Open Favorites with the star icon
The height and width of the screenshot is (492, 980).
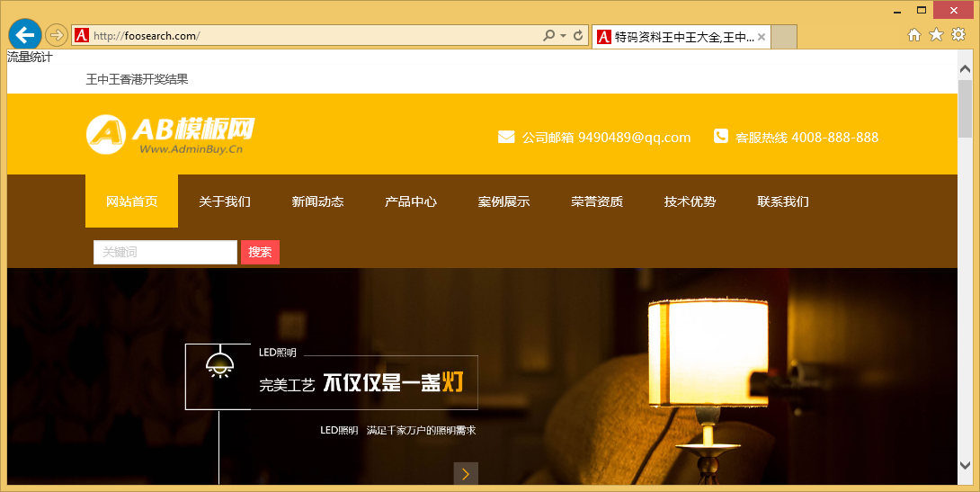point(936,35)
